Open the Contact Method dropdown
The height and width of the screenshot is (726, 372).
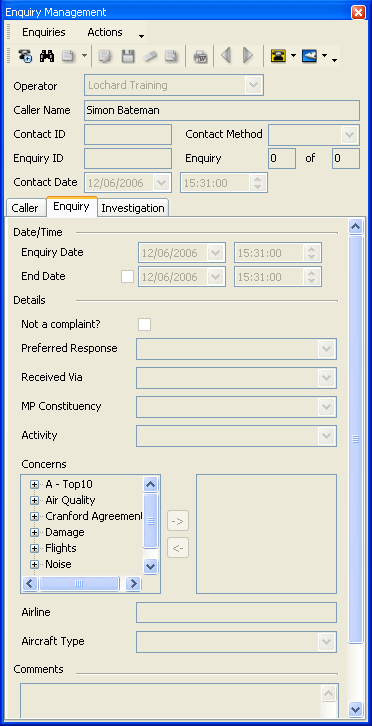tap(349, 135)
